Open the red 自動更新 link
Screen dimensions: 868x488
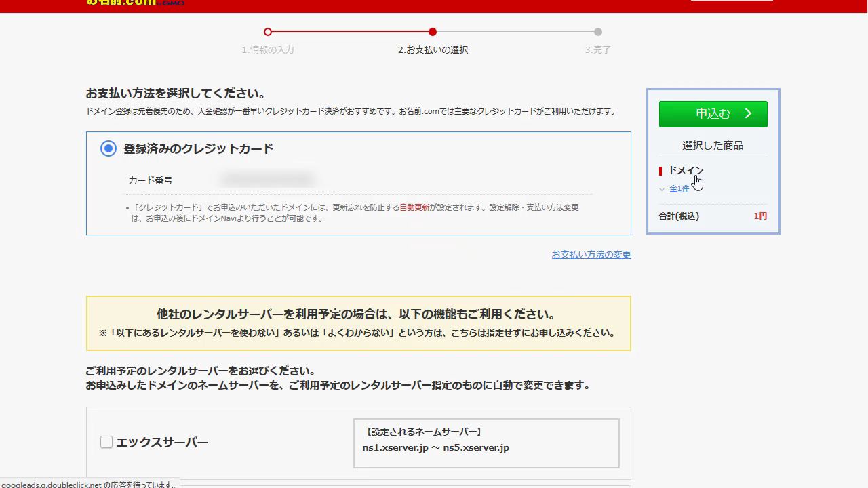pos(414,207)
